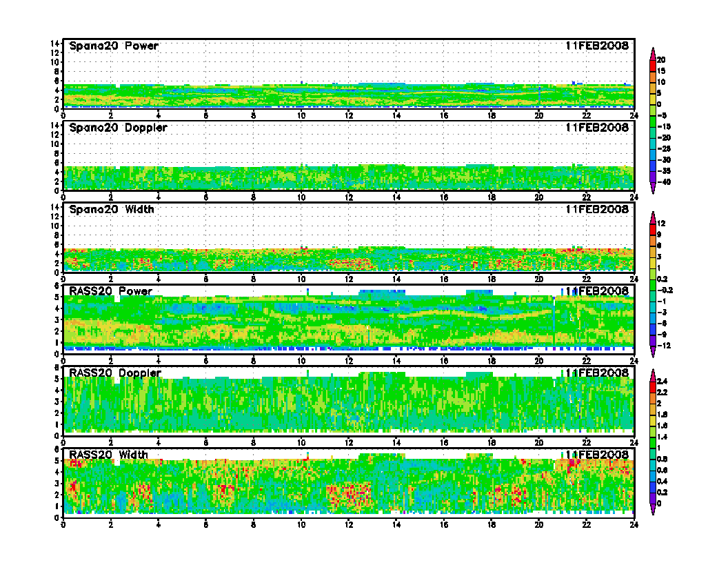The width and height of the screenshot is (728, 563).
Task: Click the 'RASS20 Width' panel title
Action: point(108,455)
